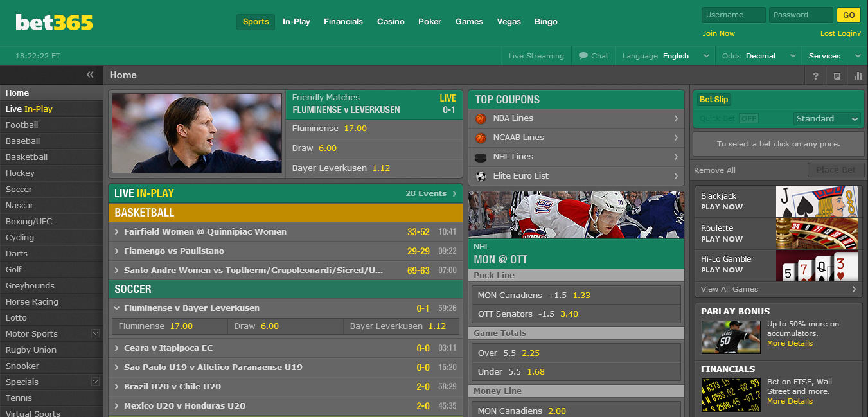Bet on Under 5.5 at 1.68

click(x=576, y=372)
